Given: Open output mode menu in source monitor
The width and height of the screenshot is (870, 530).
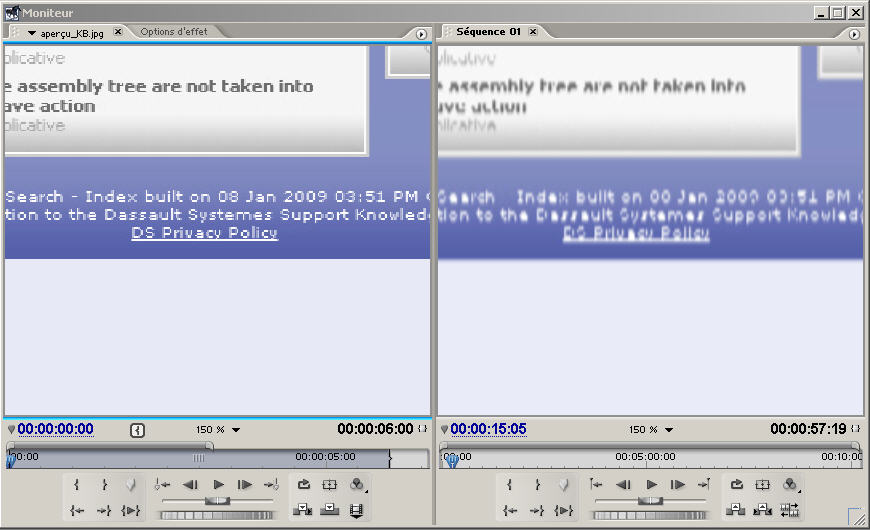Looking at the screenshot, I should point(357,485).
